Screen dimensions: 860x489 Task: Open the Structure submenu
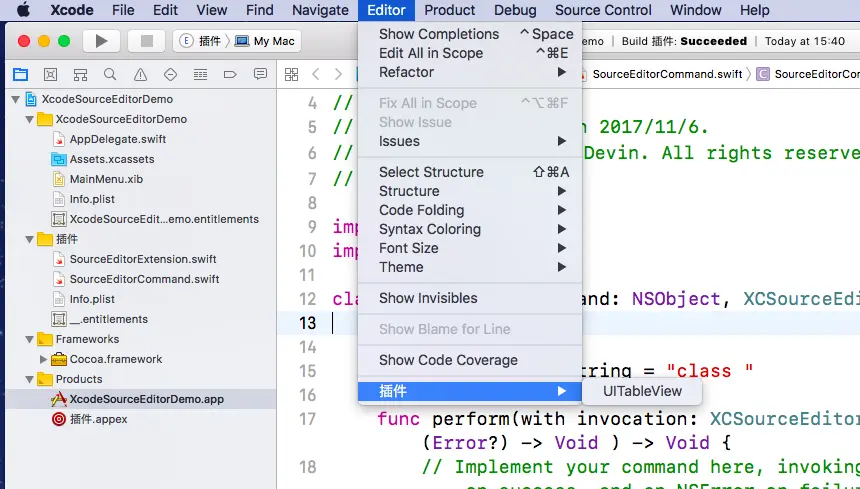click(x=469, y=191)
